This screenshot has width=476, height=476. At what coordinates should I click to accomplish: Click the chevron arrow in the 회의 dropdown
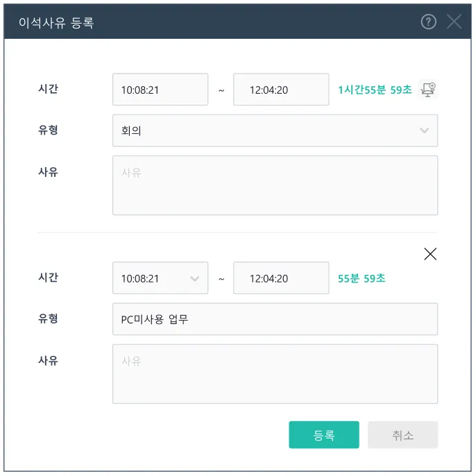425,130
